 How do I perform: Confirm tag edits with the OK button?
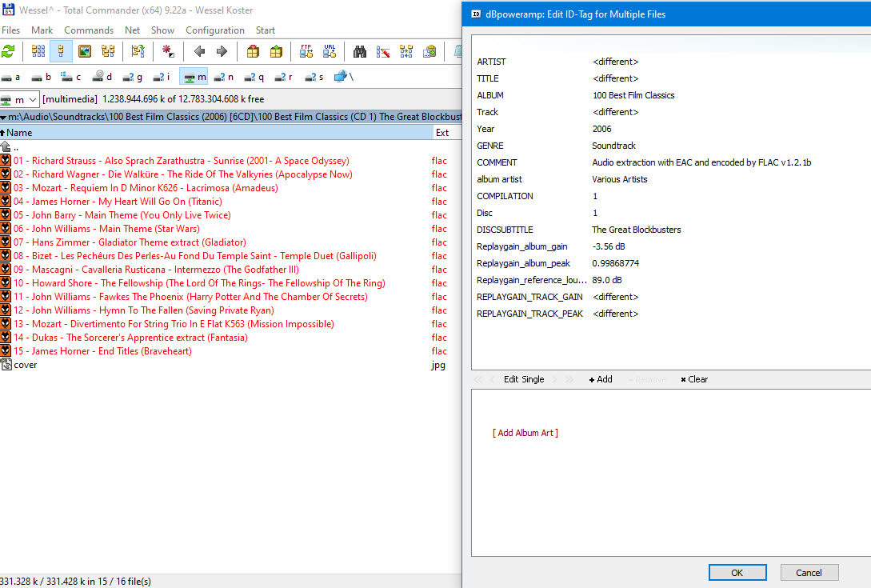737,573
